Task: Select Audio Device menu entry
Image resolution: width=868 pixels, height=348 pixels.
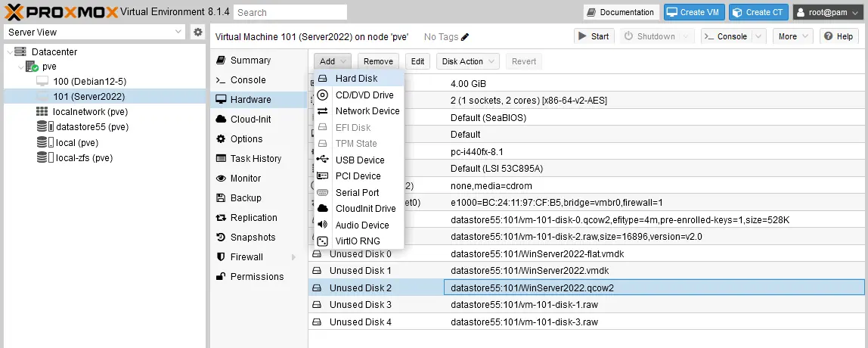Action: click(x=358, y=225)
